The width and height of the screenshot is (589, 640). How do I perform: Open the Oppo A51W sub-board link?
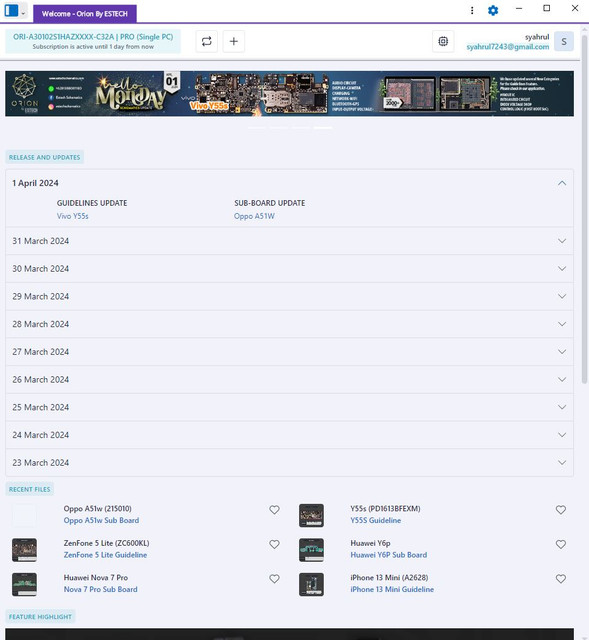254,216
